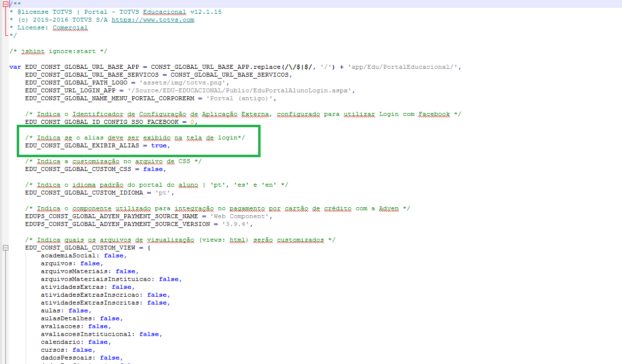622x364 pixels.
Task: Click the 'true' value of EXIBIR_ALIAS
Action: tap(159, 146)
